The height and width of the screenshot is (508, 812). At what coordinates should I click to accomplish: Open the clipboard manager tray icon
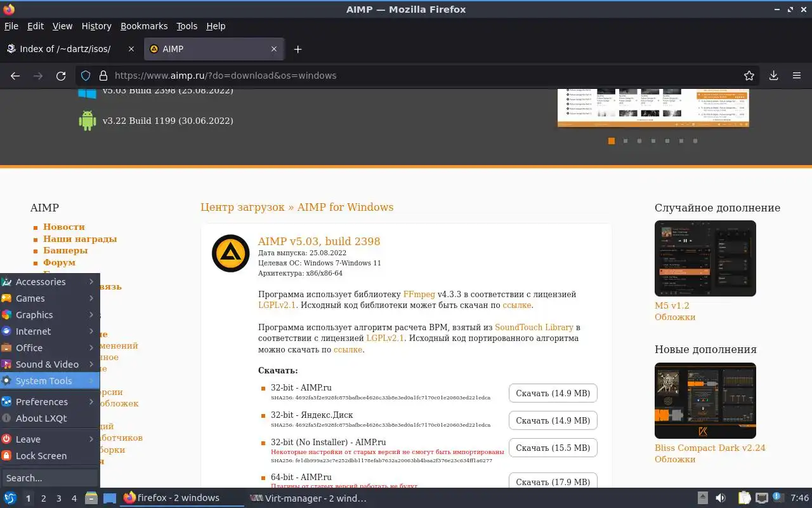tap(744, 498)
